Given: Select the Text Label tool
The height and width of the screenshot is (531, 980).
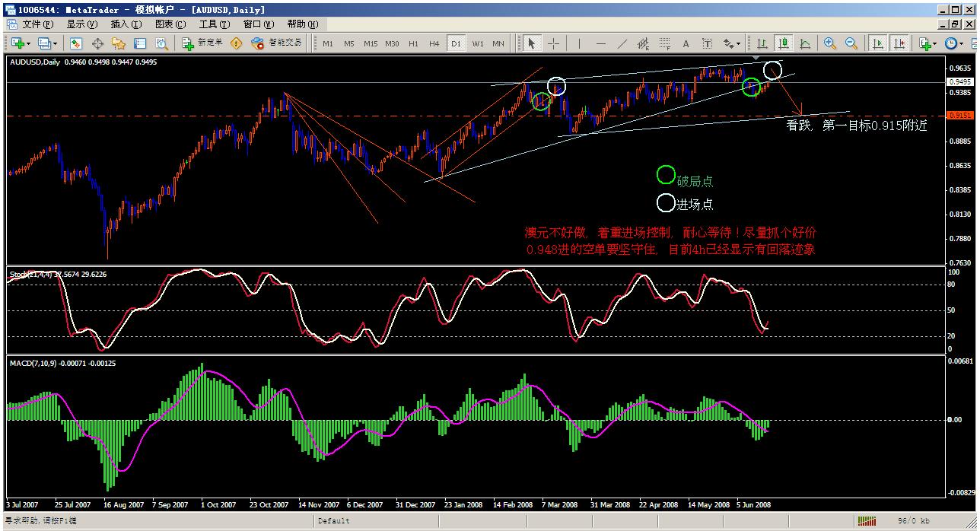Looking at the screenshot, I should click(x=707, y=43).
